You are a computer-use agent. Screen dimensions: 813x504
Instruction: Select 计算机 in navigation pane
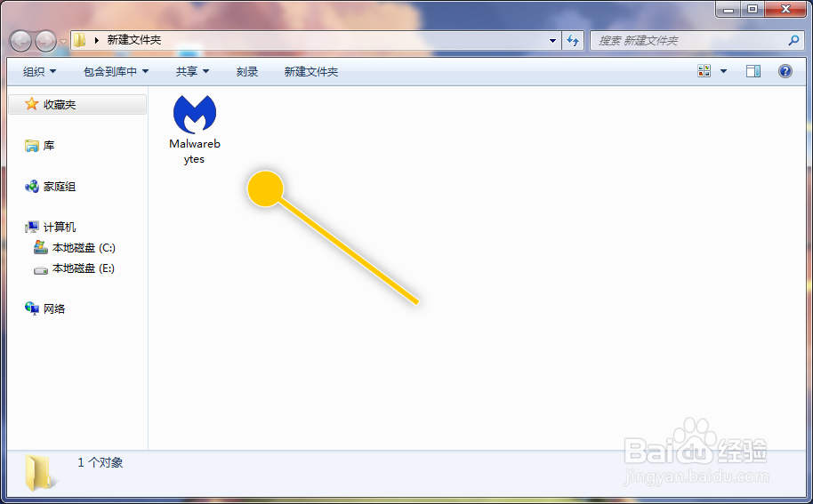coord(60,227)
